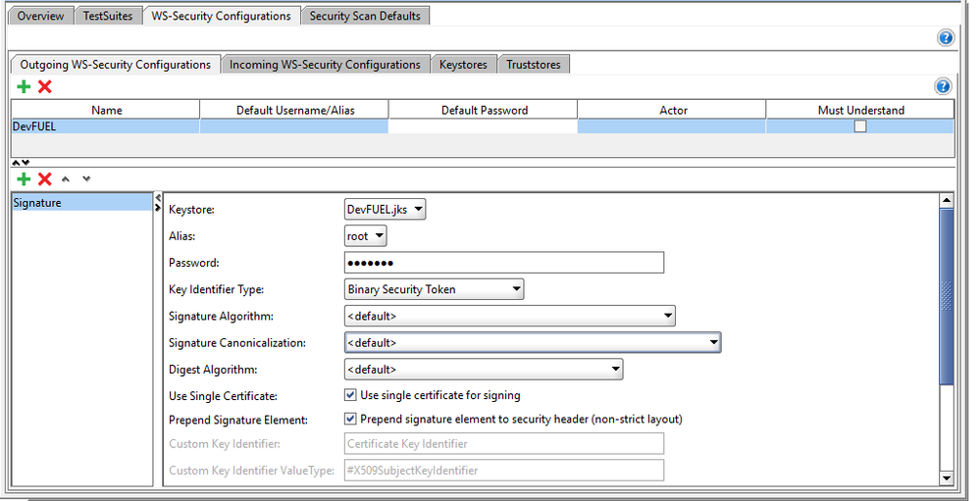
Task: Click the scrollbar up arrow
Action: click(947, 201)
